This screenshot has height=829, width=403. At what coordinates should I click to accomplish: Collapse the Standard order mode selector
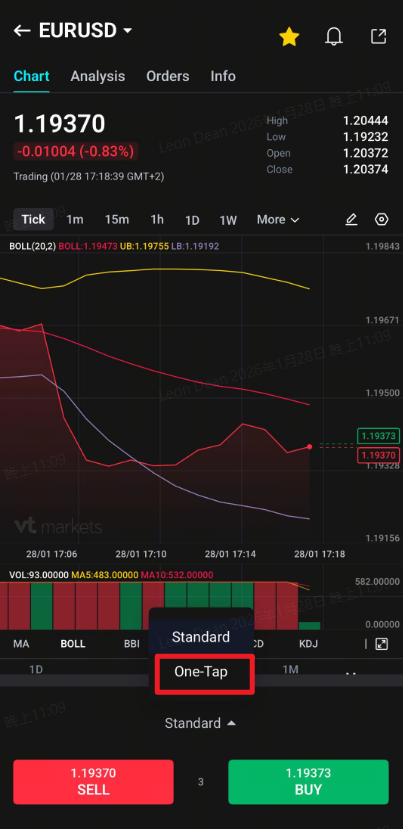200,723
